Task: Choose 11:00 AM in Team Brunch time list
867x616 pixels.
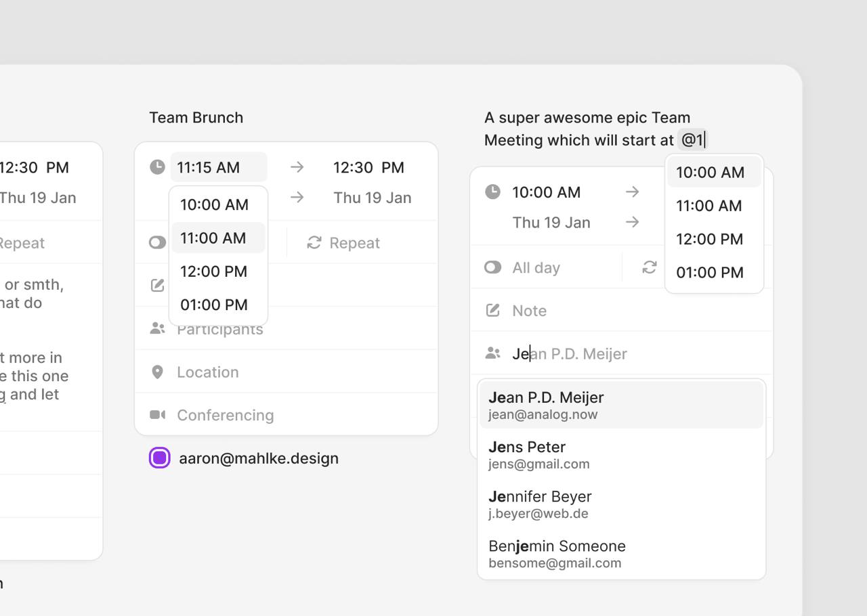Action: [218, 238]
